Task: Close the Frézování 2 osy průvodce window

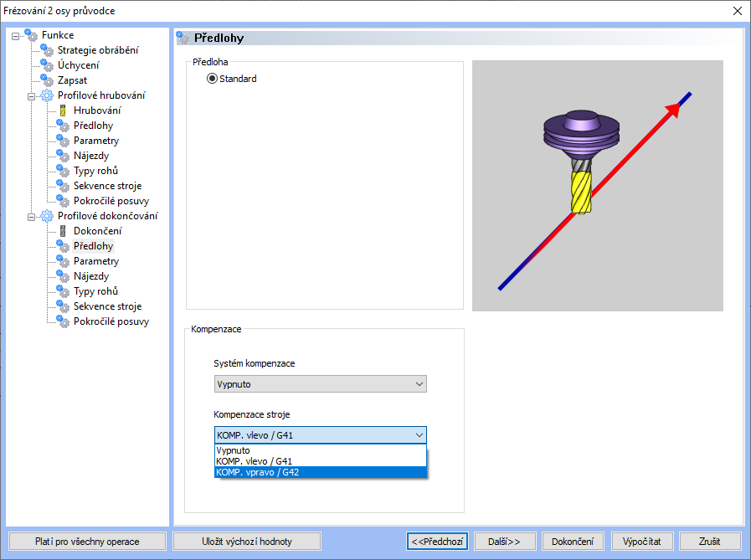Action: (x=738, y=11)
